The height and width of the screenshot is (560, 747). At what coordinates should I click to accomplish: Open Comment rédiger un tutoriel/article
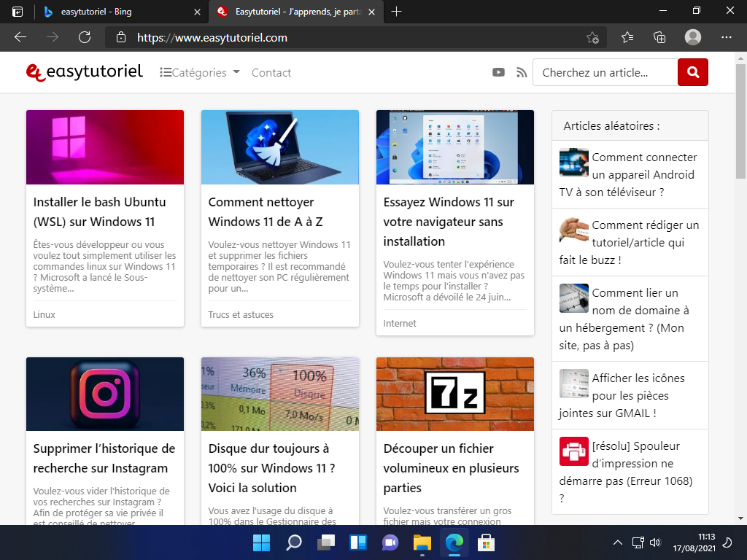[x=629, y=242]
